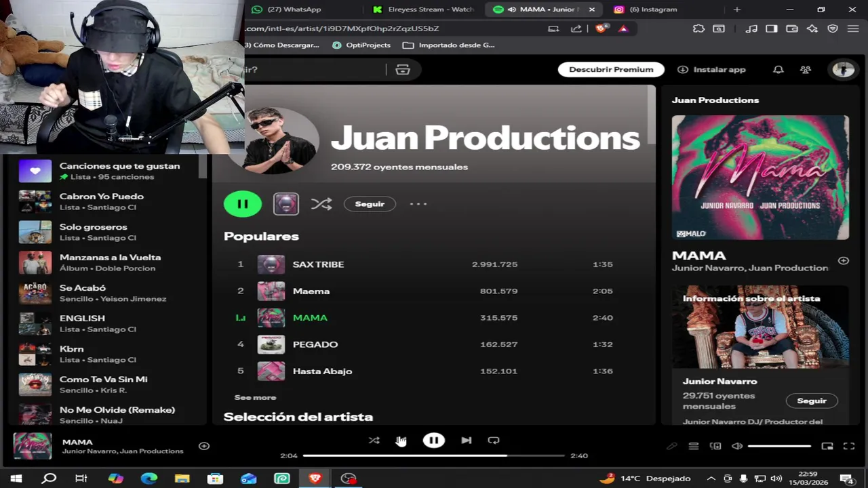Open a new browser tab
The width and height of the screenshot is (868, 488).
[x=737, y=9]
